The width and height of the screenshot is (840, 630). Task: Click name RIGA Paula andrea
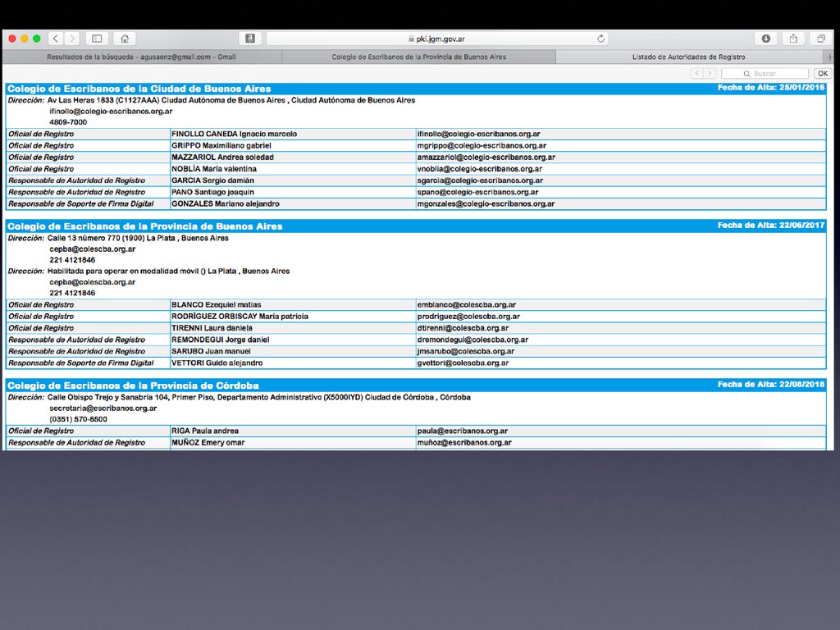point(205,431)
